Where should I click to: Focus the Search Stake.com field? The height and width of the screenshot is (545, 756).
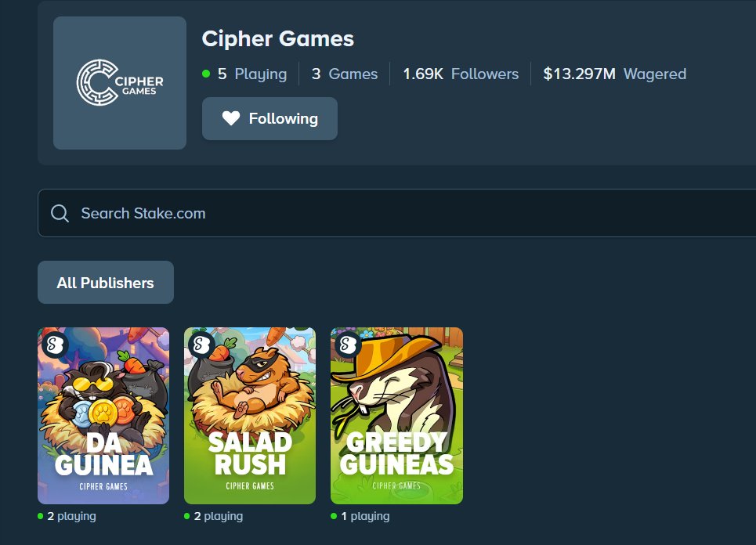coord(397,213)
